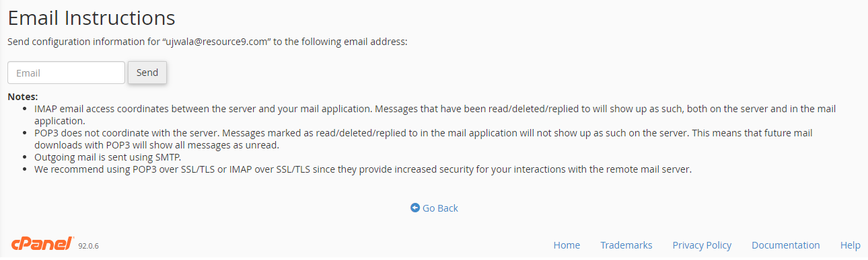The image size is (868, 260).
Task: Click the Email Instructions heading
Action: [92, 17]
